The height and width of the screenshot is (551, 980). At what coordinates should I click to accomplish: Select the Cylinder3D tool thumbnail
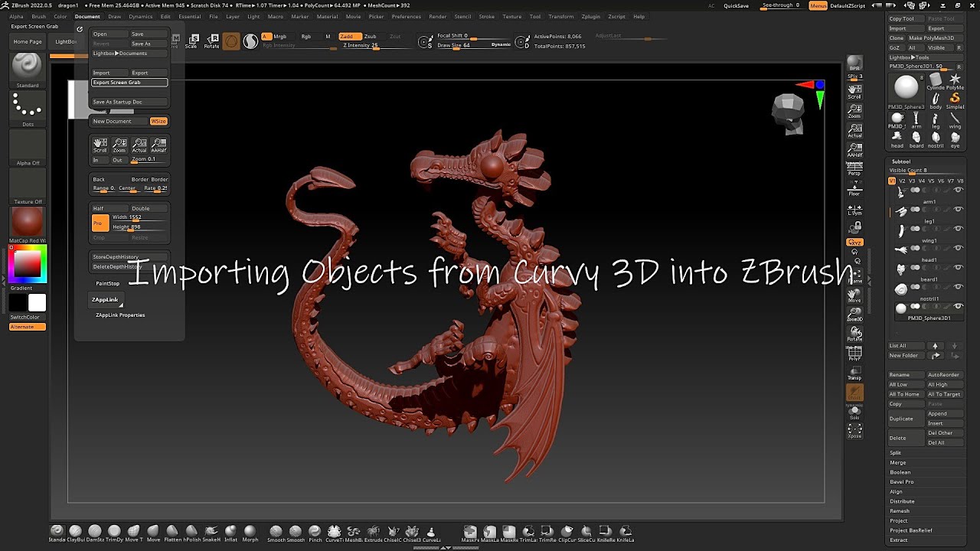tap(936, 81)
